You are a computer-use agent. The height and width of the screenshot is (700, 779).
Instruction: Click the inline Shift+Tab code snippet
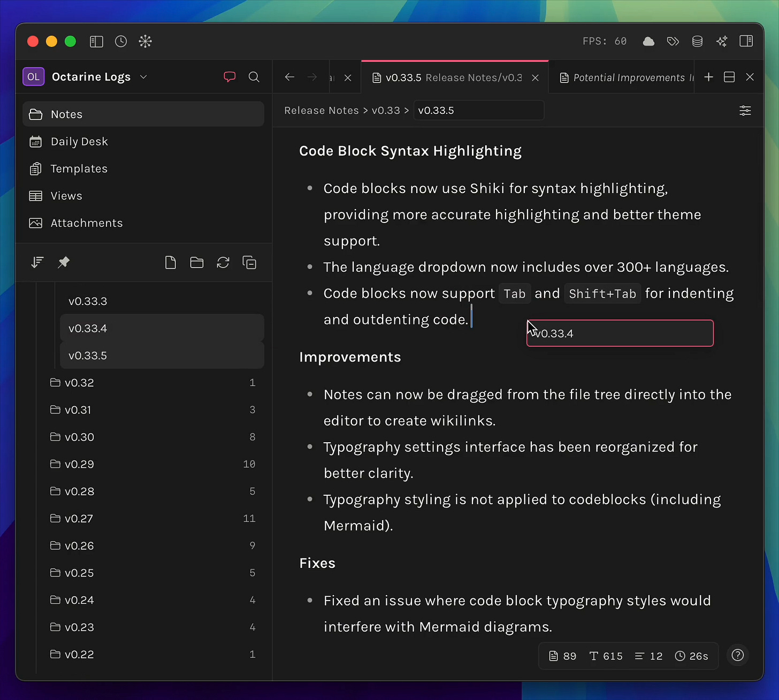[x=602, y=294]
